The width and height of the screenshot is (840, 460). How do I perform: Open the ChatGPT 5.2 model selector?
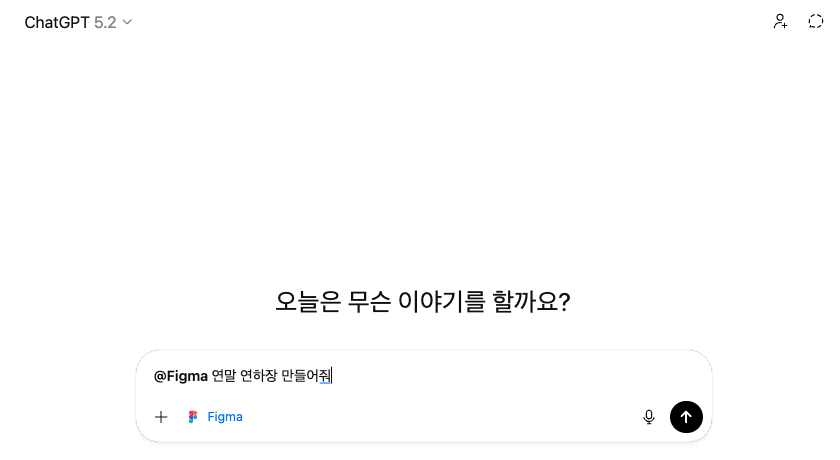(x=78, y=22)
